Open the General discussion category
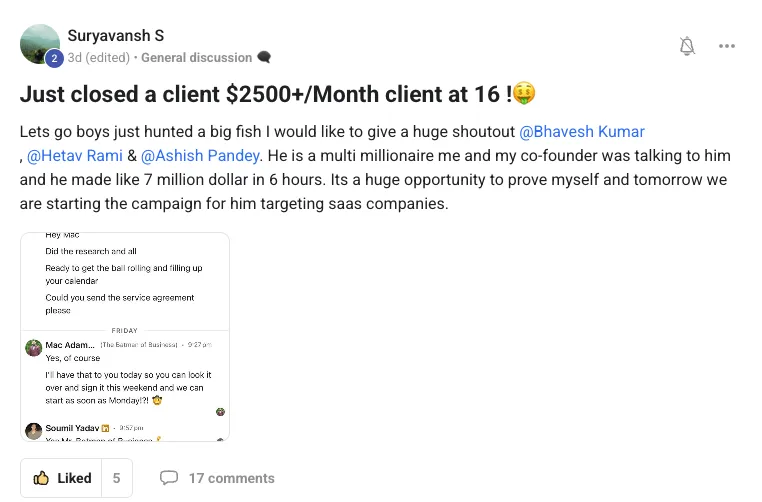The height and width of the screenshot is (502, 762). (x=196, y=58)
